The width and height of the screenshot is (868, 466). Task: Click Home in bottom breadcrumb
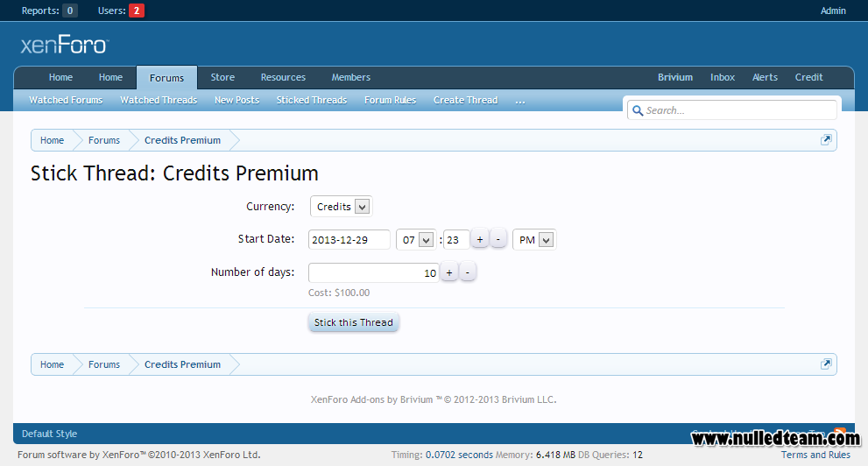(x=52, y=364)
